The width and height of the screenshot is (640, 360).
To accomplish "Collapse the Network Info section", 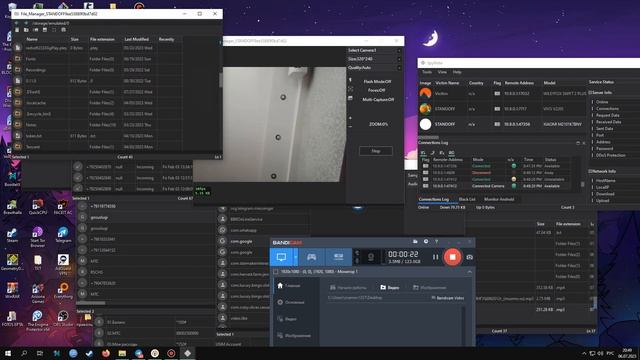I will click(x=590, y=171).
